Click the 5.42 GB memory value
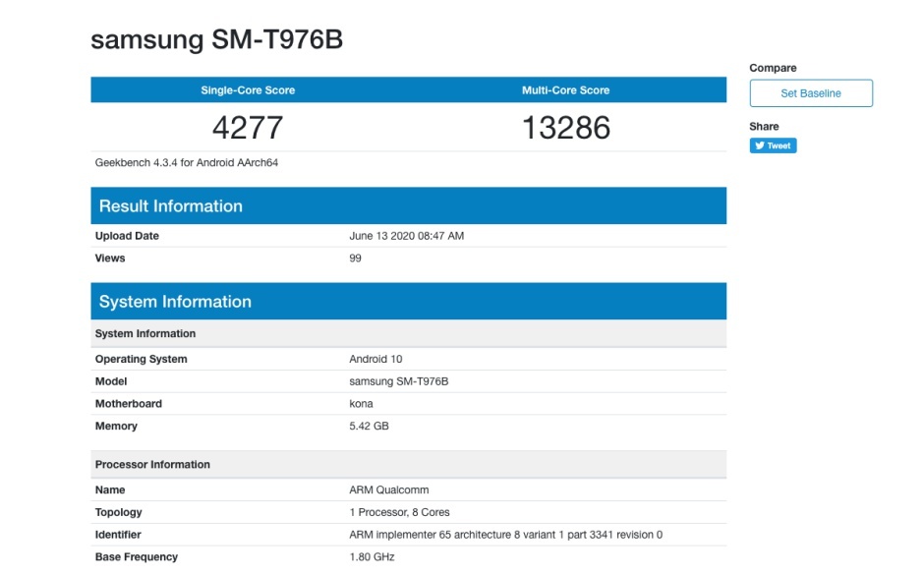This screenshot has width=924, height=576. tap(371, 427)
